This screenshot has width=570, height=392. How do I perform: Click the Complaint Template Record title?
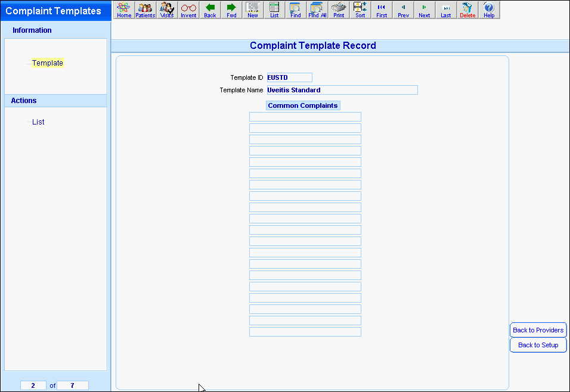click(x=312, y=45)
